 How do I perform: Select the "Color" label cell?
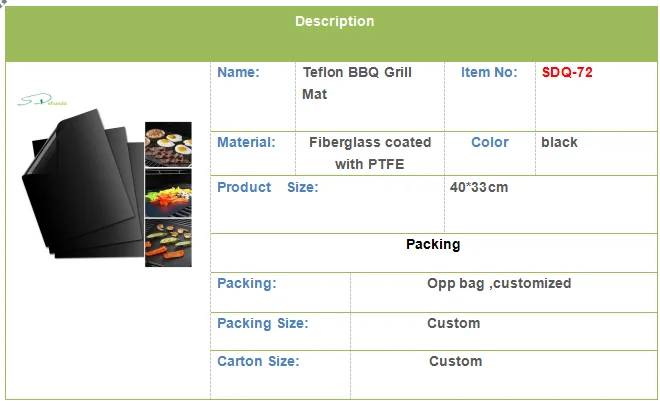pyautogui.click(x=490, y=142)
